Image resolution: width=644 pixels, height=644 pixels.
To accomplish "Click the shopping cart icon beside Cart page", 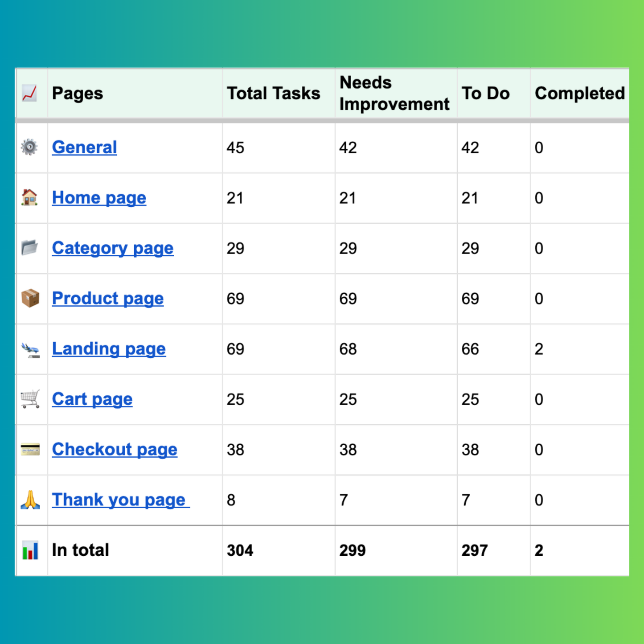I will tap(29, 399).
